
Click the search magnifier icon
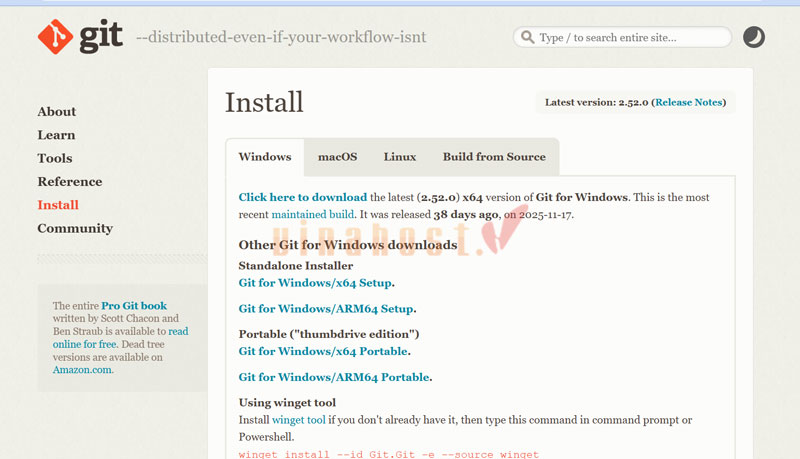coord(526,38)
